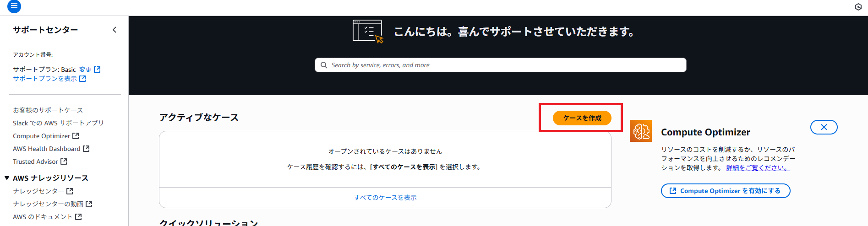Dismiss the Compute Optimizer panel with X
This screenshot has height=226, width=868.
(824, 127)
